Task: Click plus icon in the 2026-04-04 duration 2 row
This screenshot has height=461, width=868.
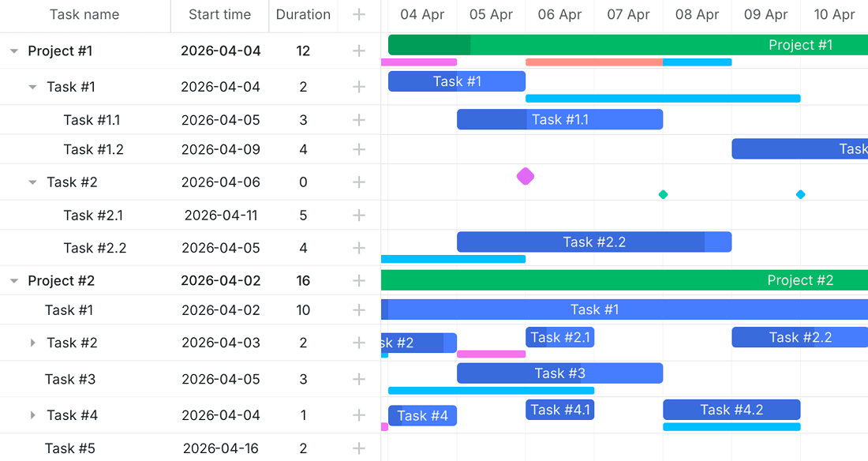Action: click(x=359, y=87)
